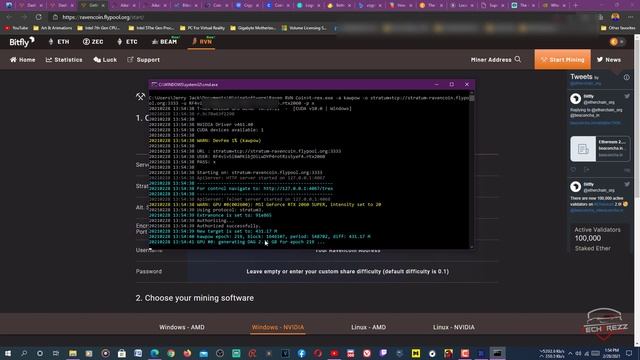Switch to the ZEC pool
This screenshot has height=360, width=640.
click(93, 42)
